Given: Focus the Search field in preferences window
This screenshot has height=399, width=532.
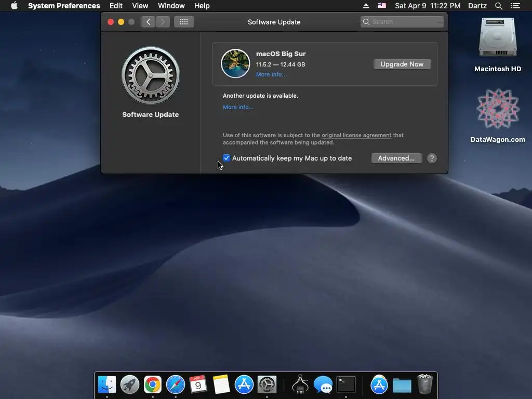Looking at the screenshot, I should click(x=402, y=22).
